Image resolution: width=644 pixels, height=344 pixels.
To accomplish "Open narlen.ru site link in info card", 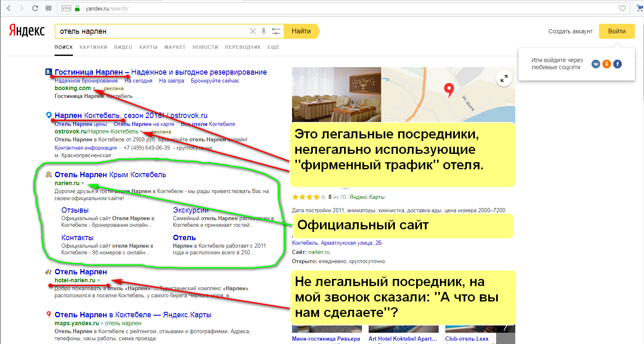I will click(319, 252).
